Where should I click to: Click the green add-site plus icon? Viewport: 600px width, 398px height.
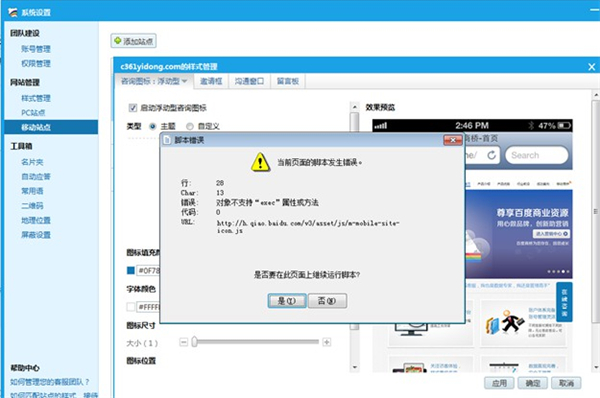point(117,41)
